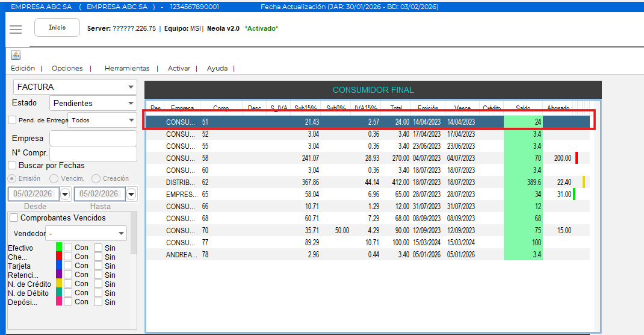The height and width of the screenshot is (335, 644).
Task: Check the Con box for Efectivo
Action: tap(69, 248)
